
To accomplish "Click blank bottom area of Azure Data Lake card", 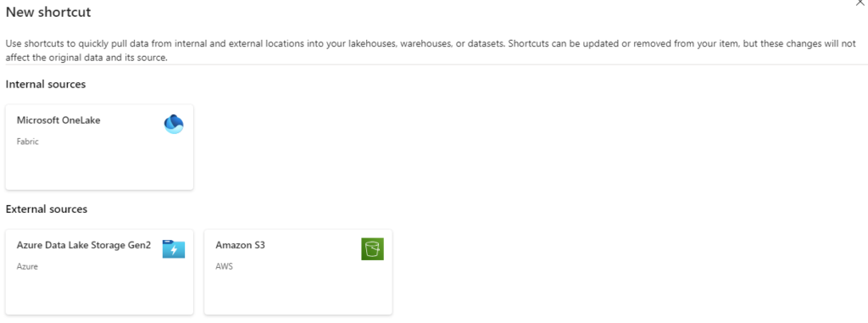I will [x=100, y=293].
